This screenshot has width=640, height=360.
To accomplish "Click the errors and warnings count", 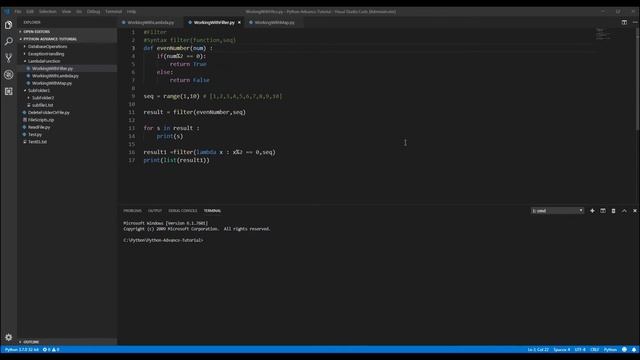I will click(51, 349).
